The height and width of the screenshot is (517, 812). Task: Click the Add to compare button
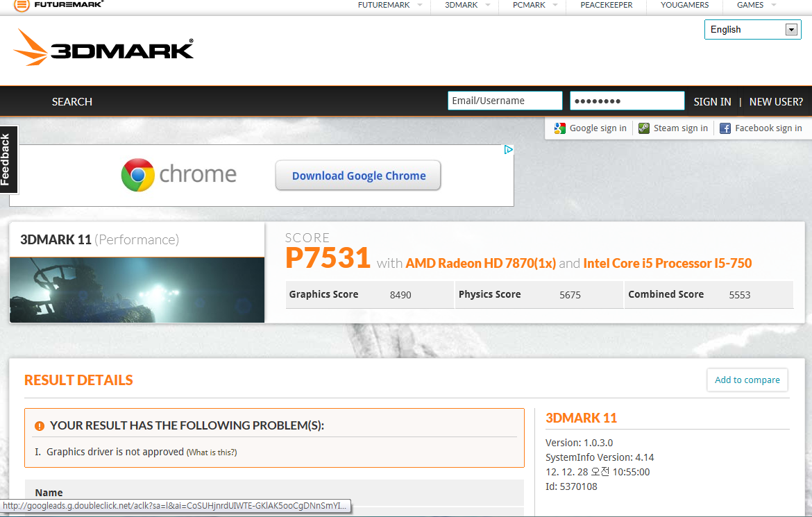pos(747,380)
